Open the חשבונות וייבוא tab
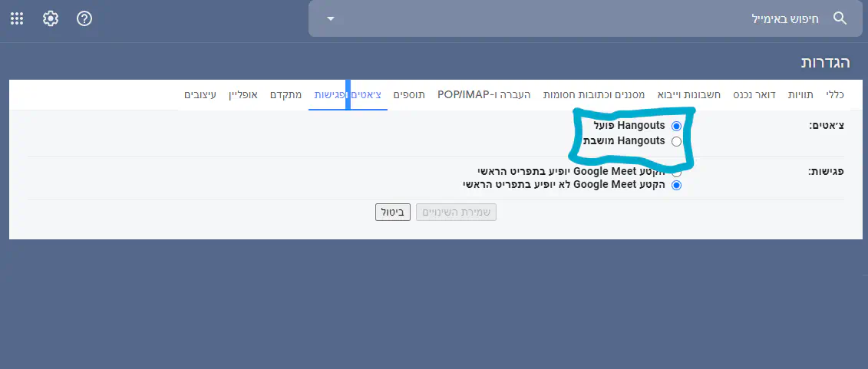 coord(688,94)
